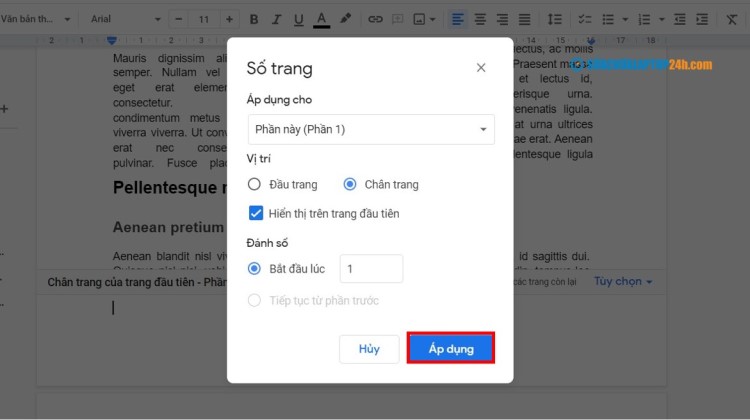Viewport: 750px width, 420px height.
Task: Align text to the right
Action: pyautogui.click(x=502, y=19)
